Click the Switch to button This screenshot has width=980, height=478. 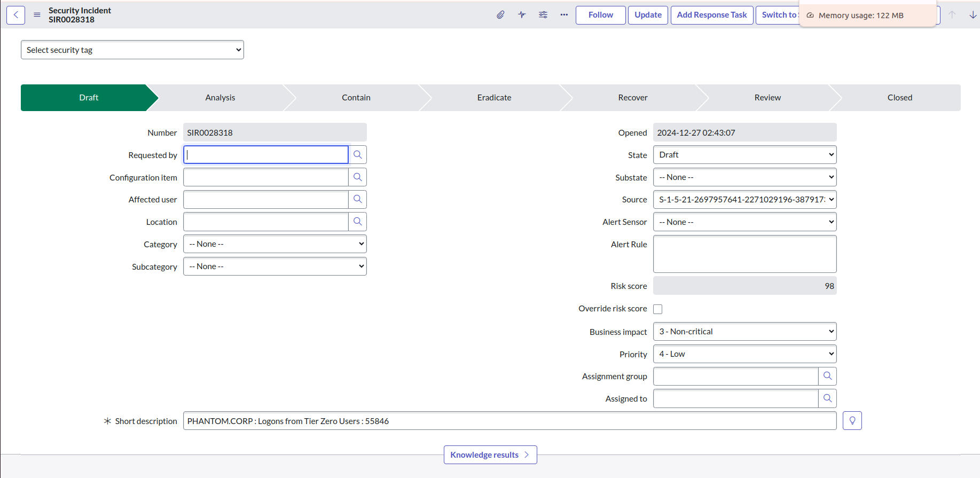778,15
